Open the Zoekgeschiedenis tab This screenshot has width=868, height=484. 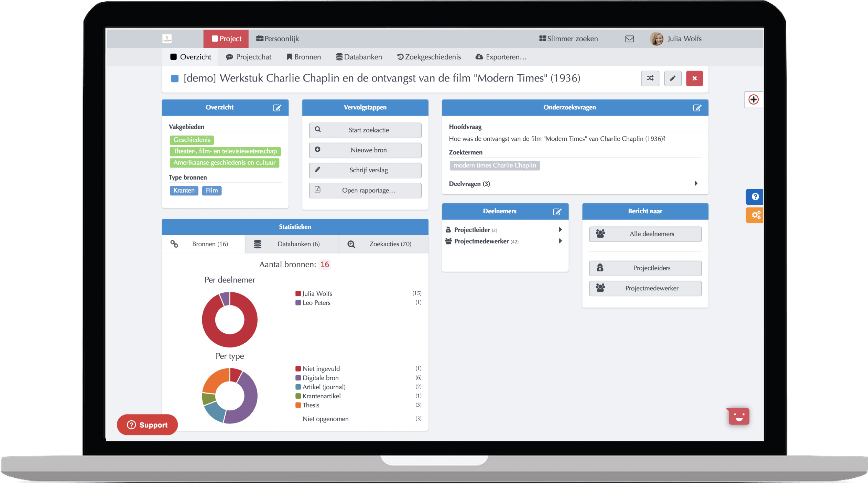pyautogui.click(x=429, y=57)
